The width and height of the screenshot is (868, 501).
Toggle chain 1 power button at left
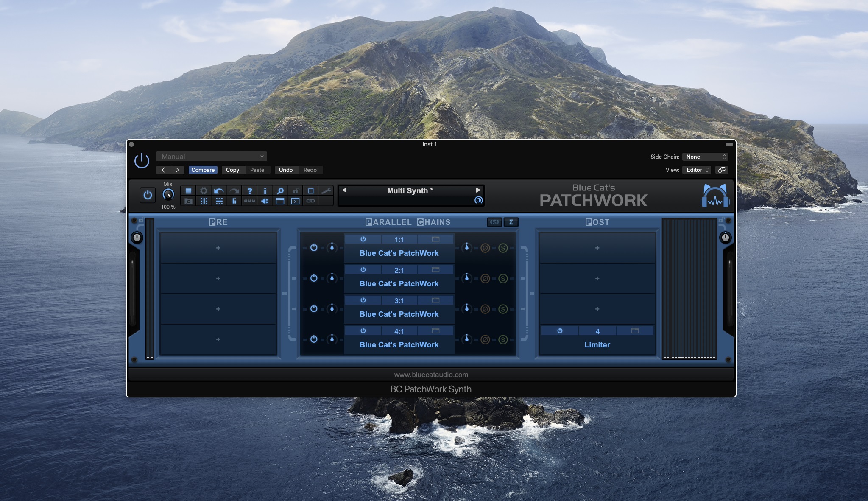click(x=314, y=248)
